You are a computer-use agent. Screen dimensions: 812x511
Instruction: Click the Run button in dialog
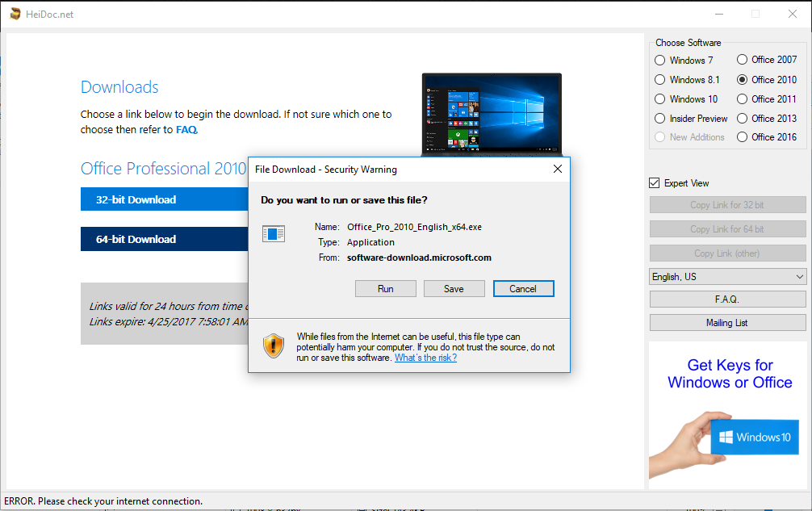coord(385,289)
